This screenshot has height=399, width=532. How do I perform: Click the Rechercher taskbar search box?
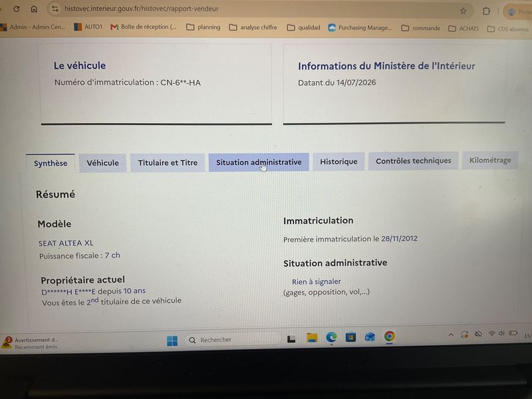[232, 340]
